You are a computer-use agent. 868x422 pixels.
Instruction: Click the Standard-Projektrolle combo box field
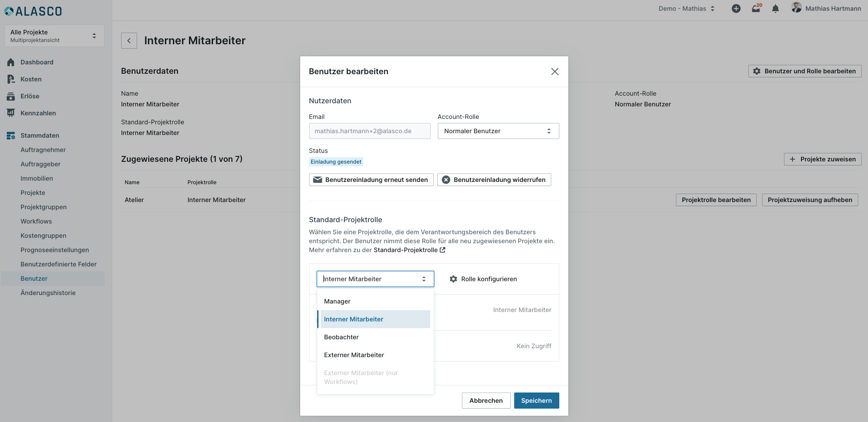pyautogui.click(x=375, y=279)
